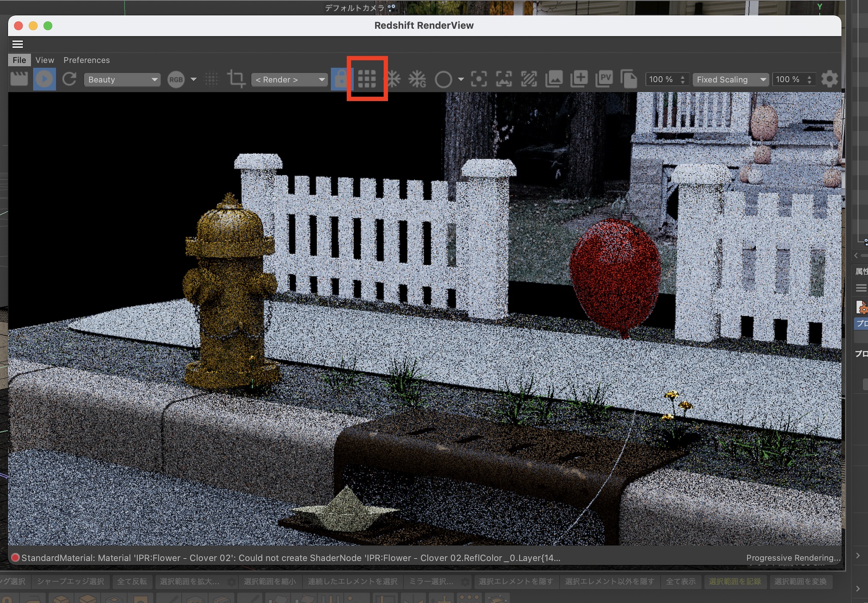Open the Beauty AOV dropdown
Image resolution: width=868 pixels, height=603 pixels.
click(122, 79)
